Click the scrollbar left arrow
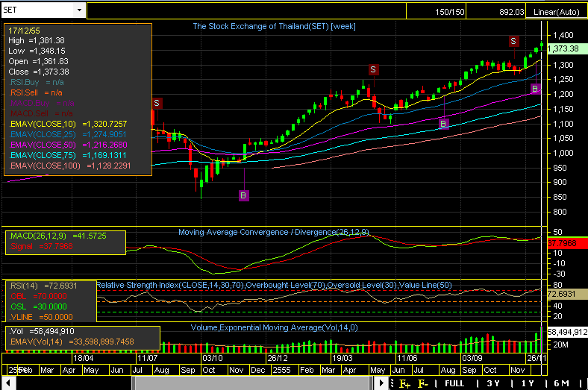 tap(8, 383)
